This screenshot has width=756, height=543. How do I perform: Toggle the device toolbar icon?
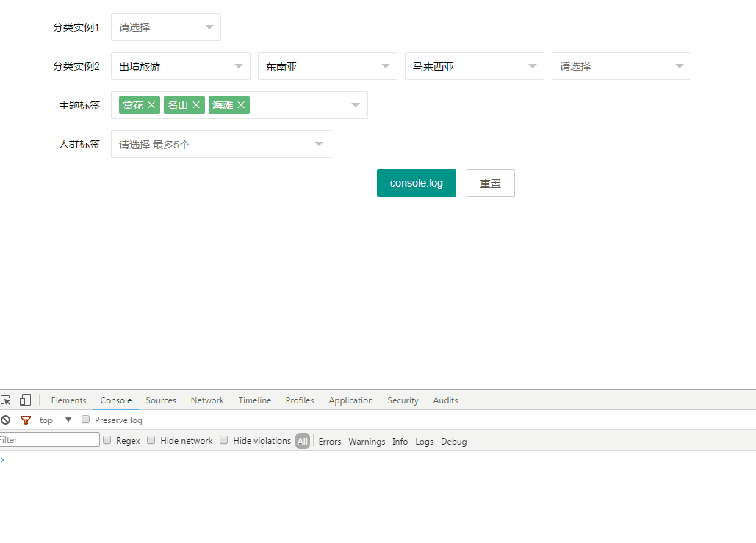(x=25, y=400)
